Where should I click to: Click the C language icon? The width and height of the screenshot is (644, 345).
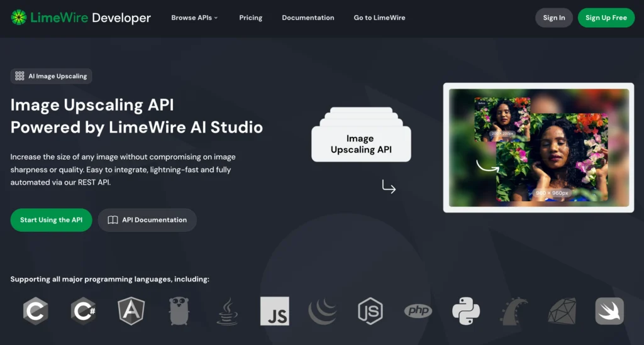36,311
